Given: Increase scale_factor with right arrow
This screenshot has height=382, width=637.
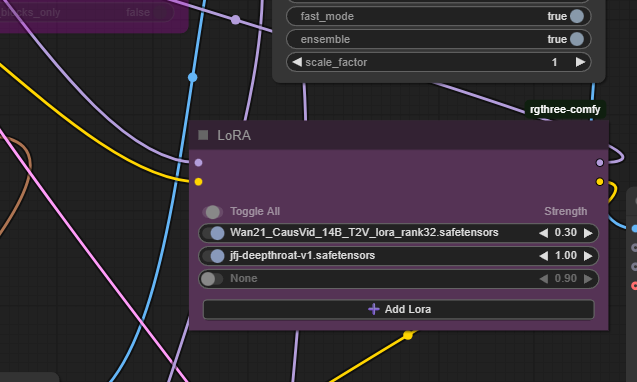Looking at the screenshot, I should [x=581, y=62].
